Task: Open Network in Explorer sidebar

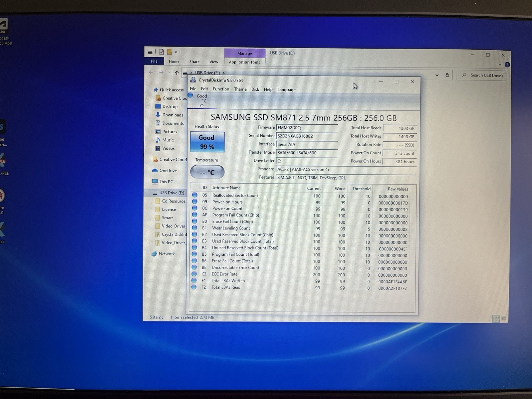Action: click(x=163, y=254)
